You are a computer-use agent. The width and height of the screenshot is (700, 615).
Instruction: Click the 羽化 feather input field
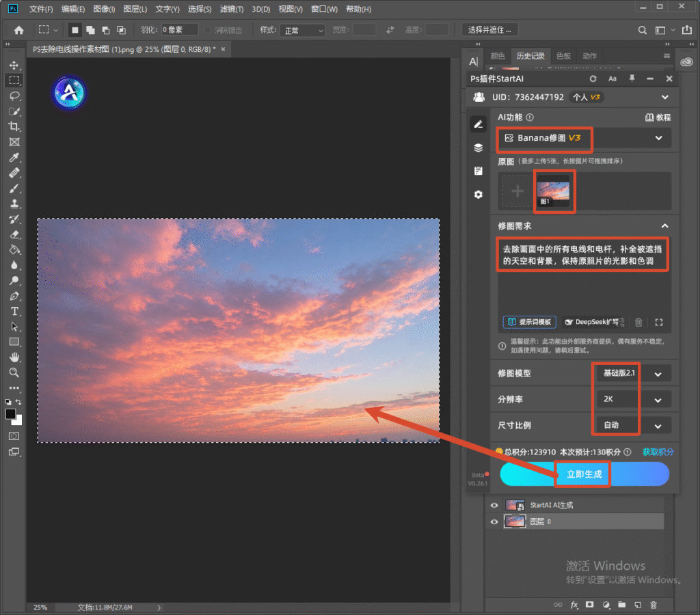click(x=180, y=30)
